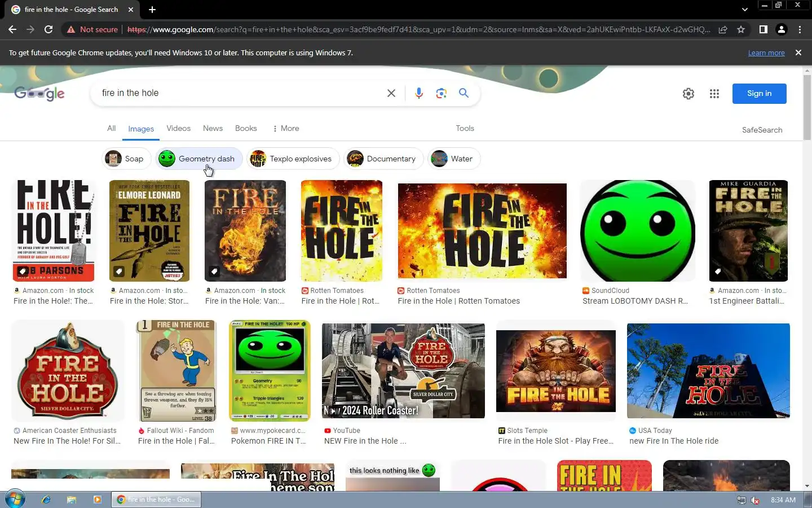Screen dimensions: 812x508
Task: Bookmark this page with star icon
Action: [x=741, y=29]
